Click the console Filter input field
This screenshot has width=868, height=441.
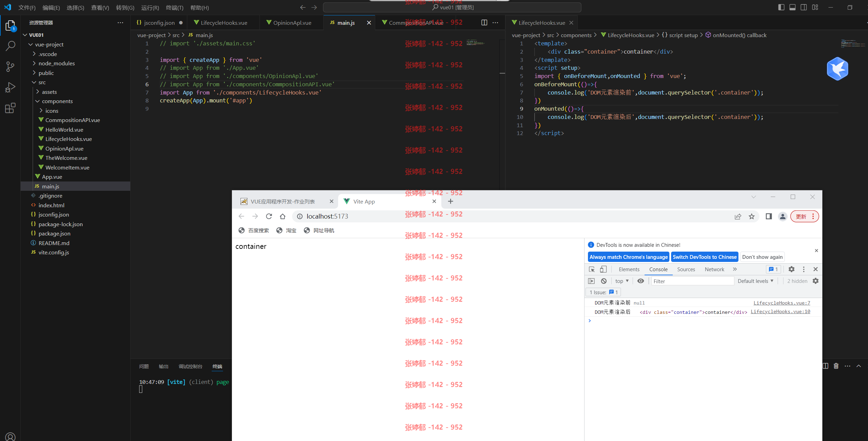point(692,281)
